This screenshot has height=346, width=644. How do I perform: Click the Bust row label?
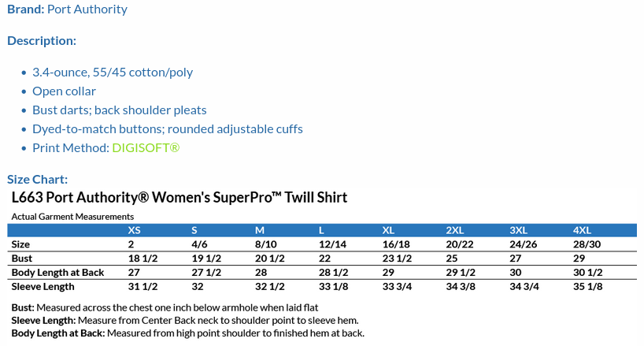21,259
